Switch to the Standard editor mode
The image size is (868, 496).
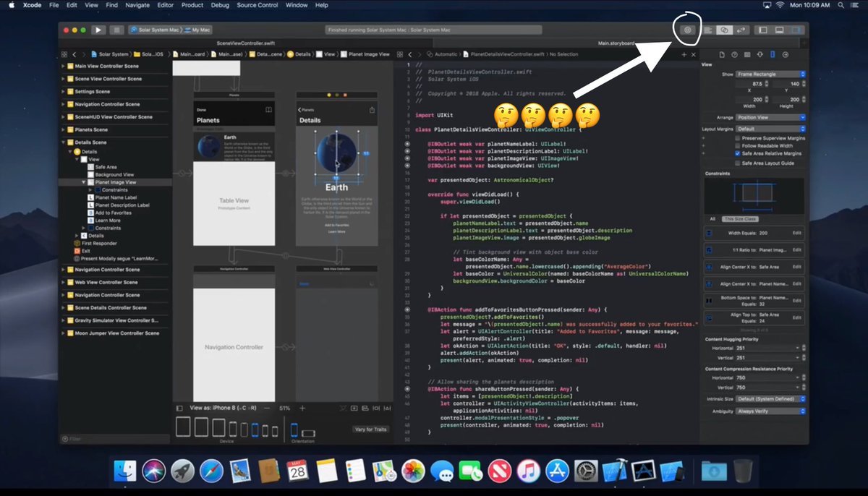[708, 30]
